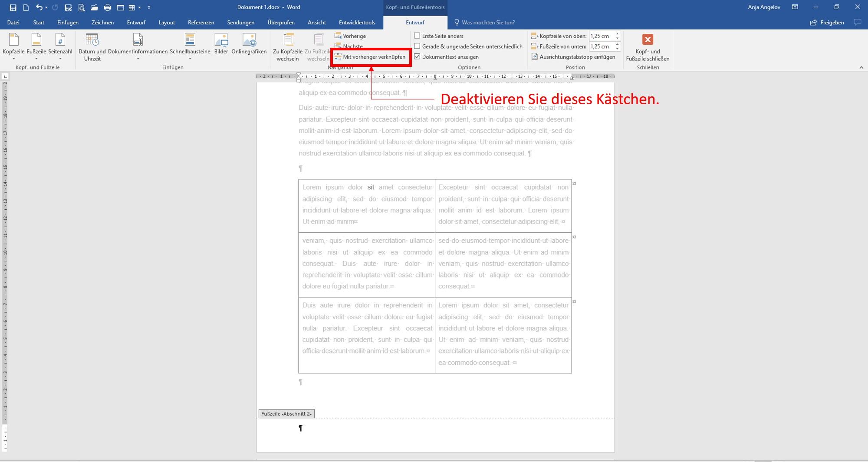Open the Referenzen tab

[x=201, y=23]
